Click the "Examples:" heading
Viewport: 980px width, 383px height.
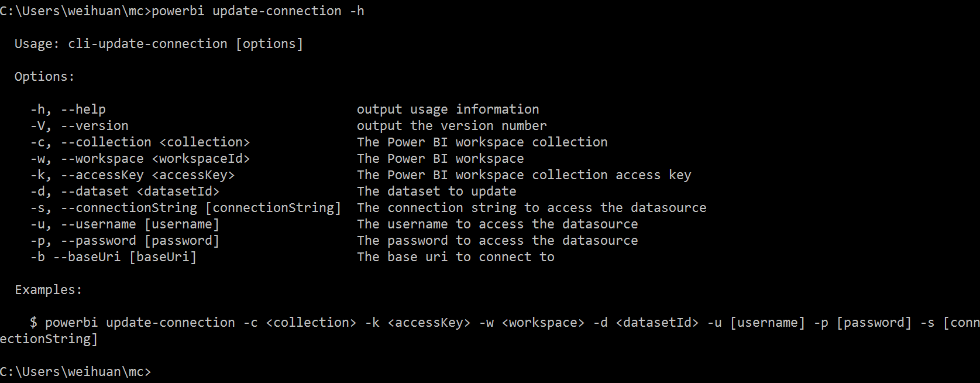(x=49, y=290)
